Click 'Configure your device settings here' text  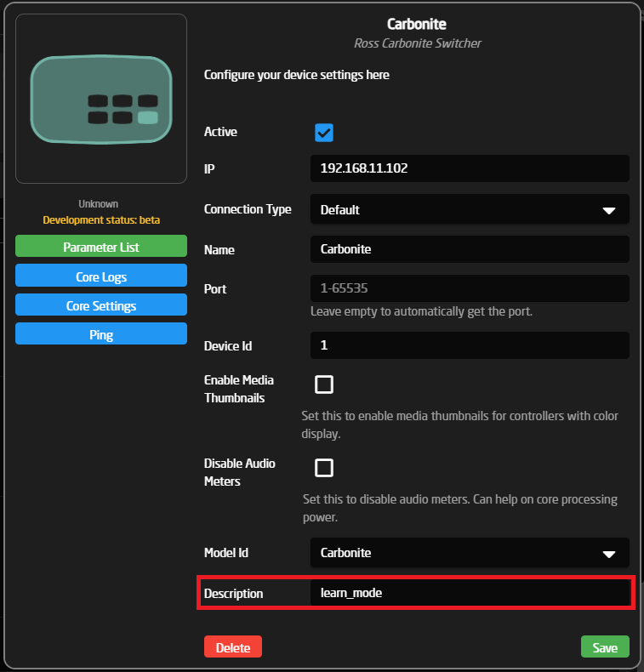297,75
